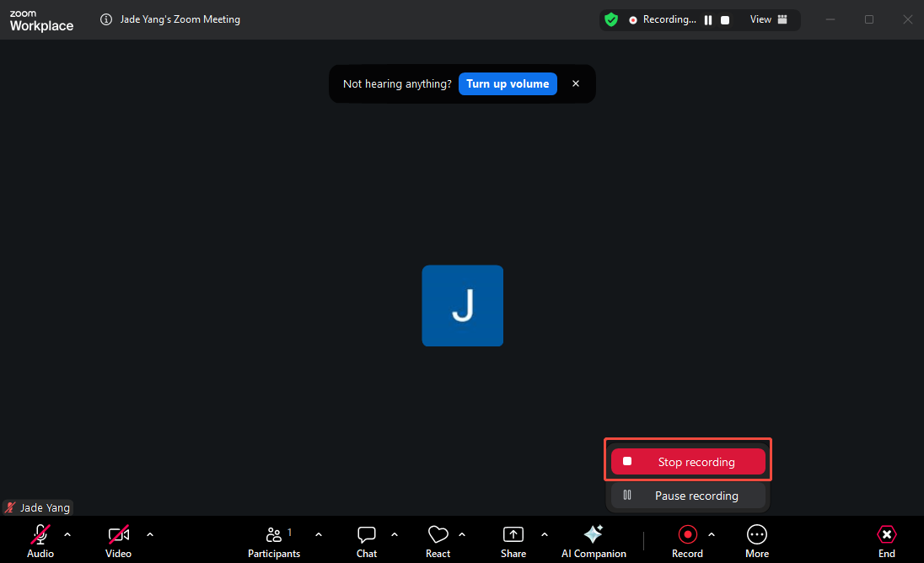Open AI Companion

[x=594, y=539]
